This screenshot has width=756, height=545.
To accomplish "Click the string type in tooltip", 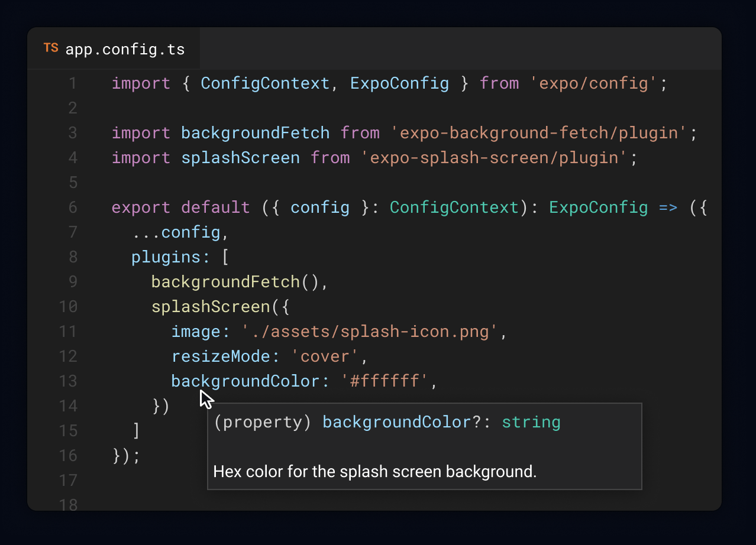I will point(531,422).
